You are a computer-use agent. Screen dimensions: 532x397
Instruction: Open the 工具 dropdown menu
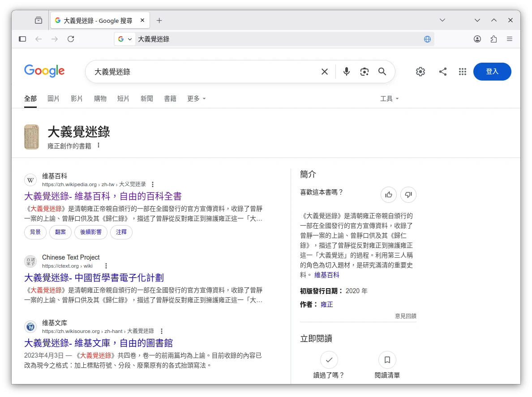click(x=389, y=98)
